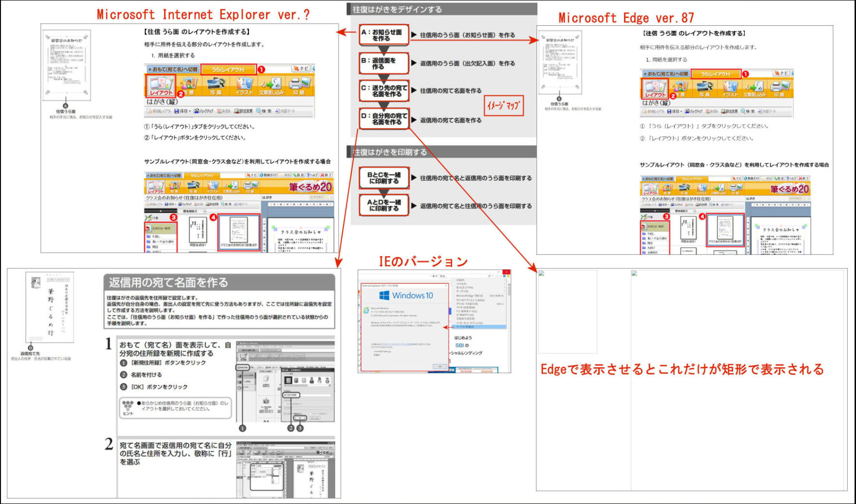The image size is (856, 504).
Task: Click バックアップ under はがき(縦) in IE panel
Action: pyautogui.click(x=204, y=112)
